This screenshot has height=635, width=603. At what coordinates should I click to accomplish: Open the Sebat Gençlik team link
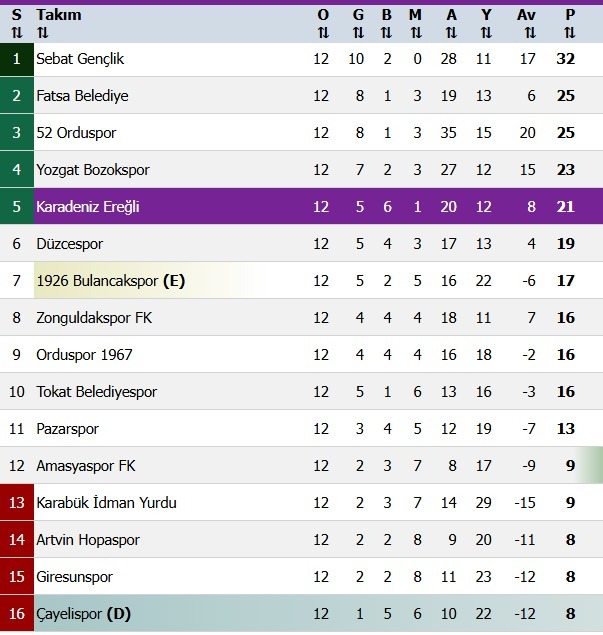pos(80,59)
